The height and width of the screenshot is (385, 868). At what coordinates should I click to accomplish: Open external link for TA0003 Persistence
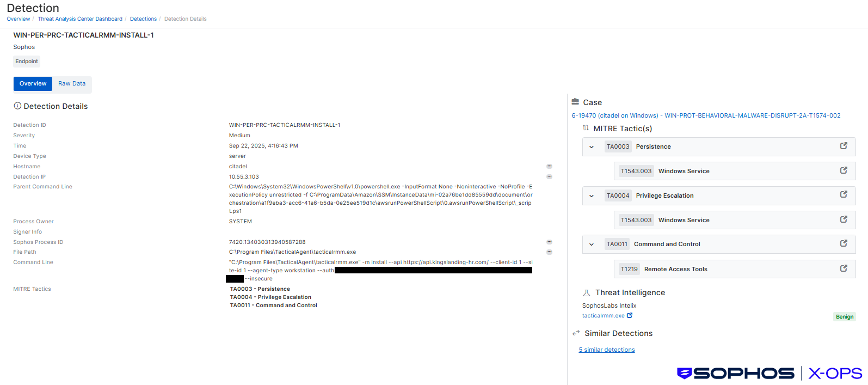click(x=844, y=146)
